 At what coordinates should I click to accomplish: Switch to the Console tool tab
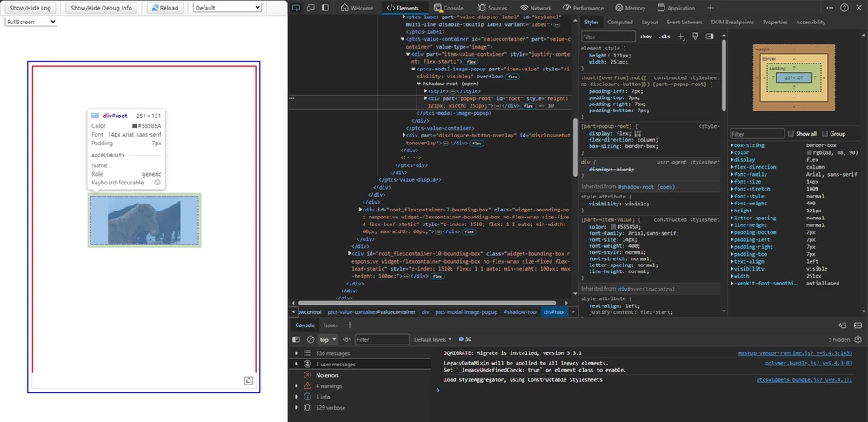coord(449,8)
